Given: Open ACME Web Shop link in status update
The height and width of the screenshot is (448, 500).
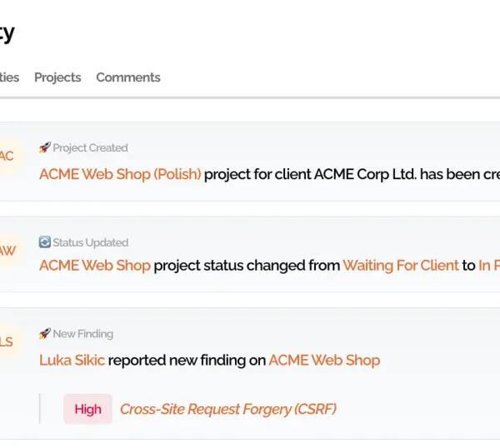Looking at the screenshot, I should [x=95, y=266].
